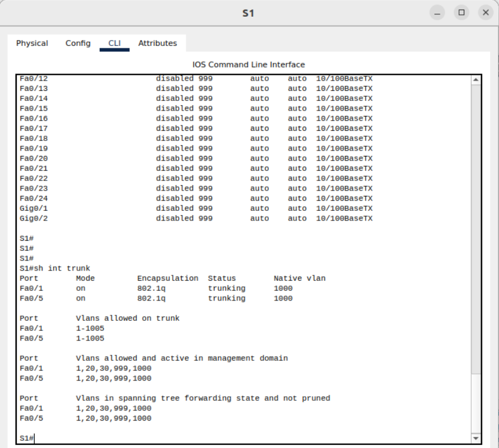The width and height of the screenshot is (499, 448).
Task: Click 'Vlans allowed on trunk' heading
Action: [x=128, y=318]
